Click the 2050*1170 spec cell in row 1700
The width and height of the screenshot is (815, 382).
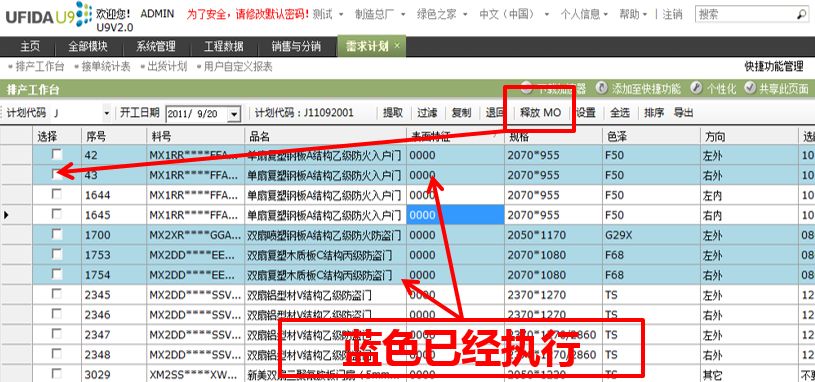(x=553, y=235)
